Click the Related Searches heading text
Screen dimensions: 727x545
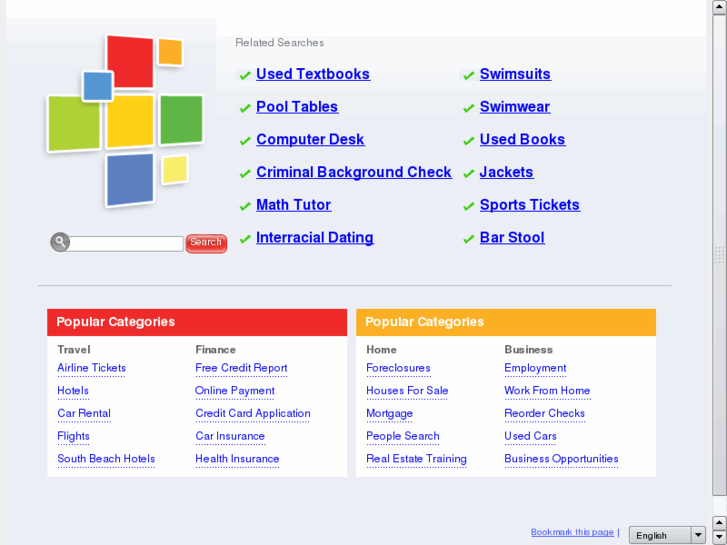point(280,43)
